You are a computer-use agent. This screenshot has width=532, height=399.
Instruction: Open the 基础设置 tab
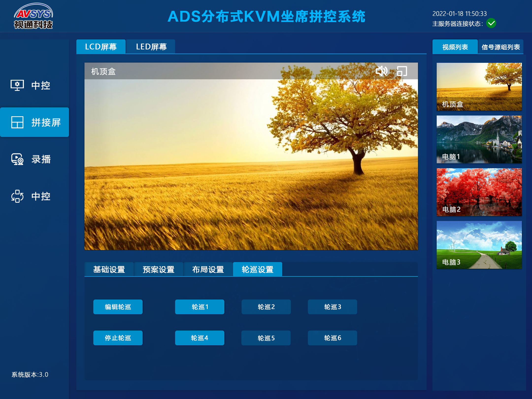click(109, 269)
